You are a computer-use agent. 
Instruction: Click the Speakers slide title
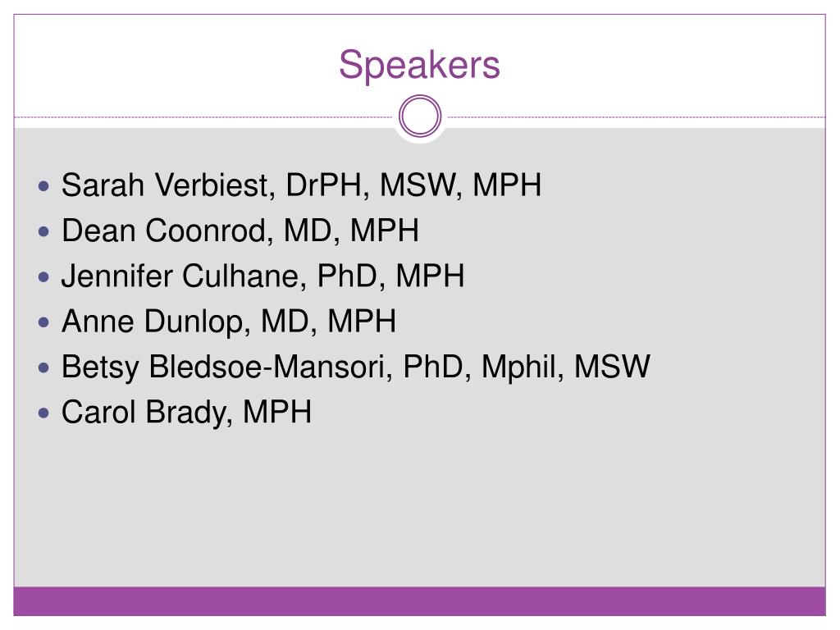[419, 66]
